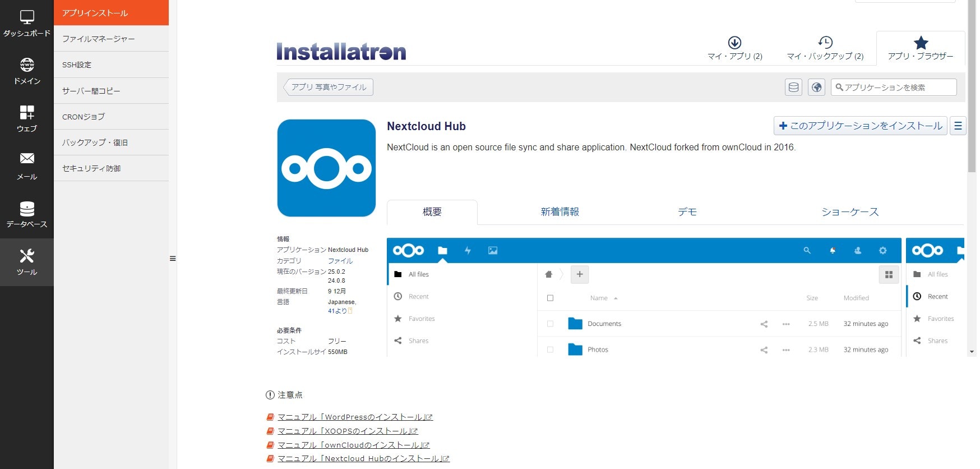980x469 pixels.
Task: Click the 41より languages expander
Action: coord(340,311)
